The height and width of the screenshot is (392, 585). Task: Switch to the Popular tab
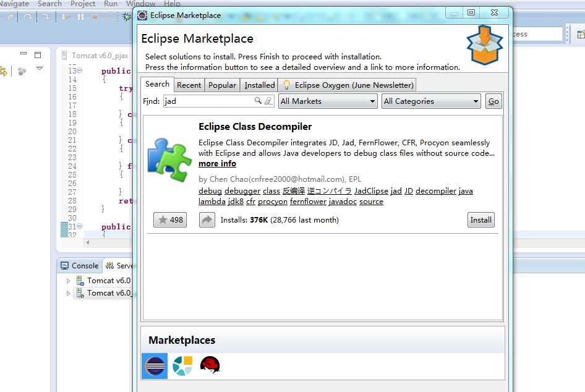coord(223,85)
